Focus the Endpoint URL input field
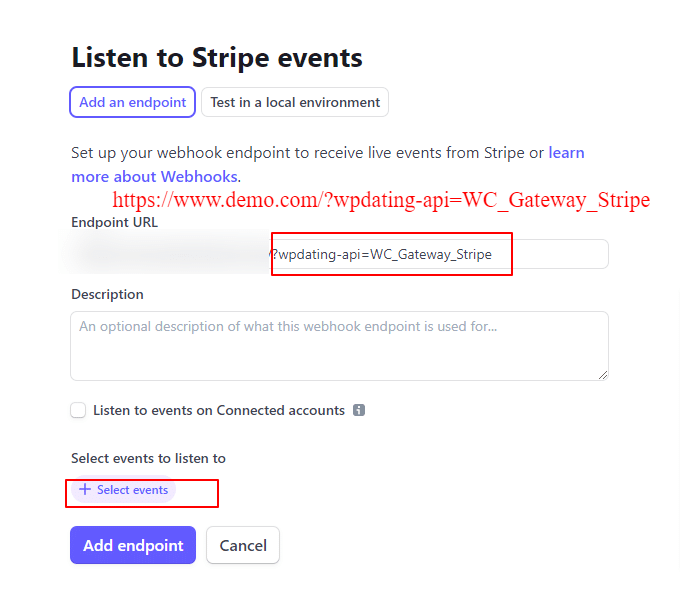Image resolution: width=680 pixels, height=589 pixels. [x=340, y=254]
